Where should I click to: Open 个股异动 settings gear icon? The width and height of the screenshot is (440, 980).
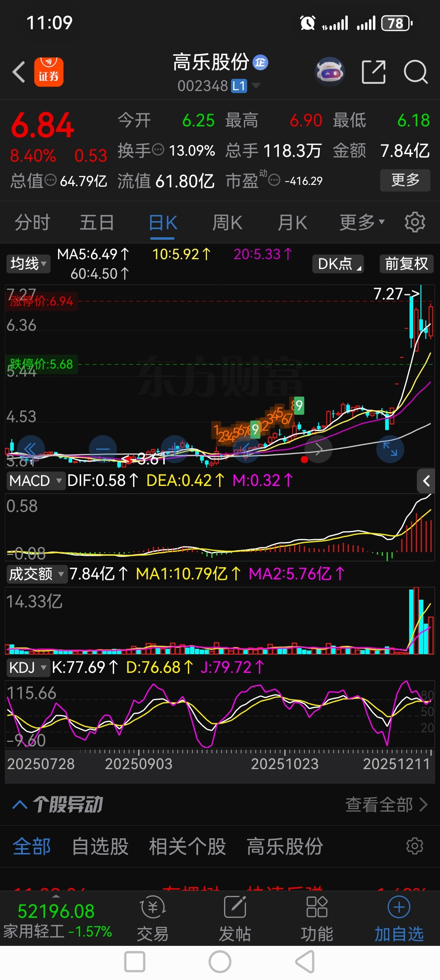pos(415,846)
